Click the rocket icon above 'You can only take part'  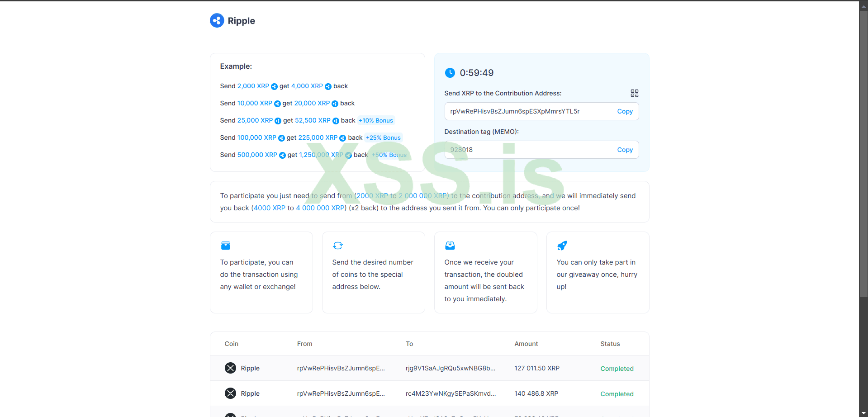tap(562, 246)
